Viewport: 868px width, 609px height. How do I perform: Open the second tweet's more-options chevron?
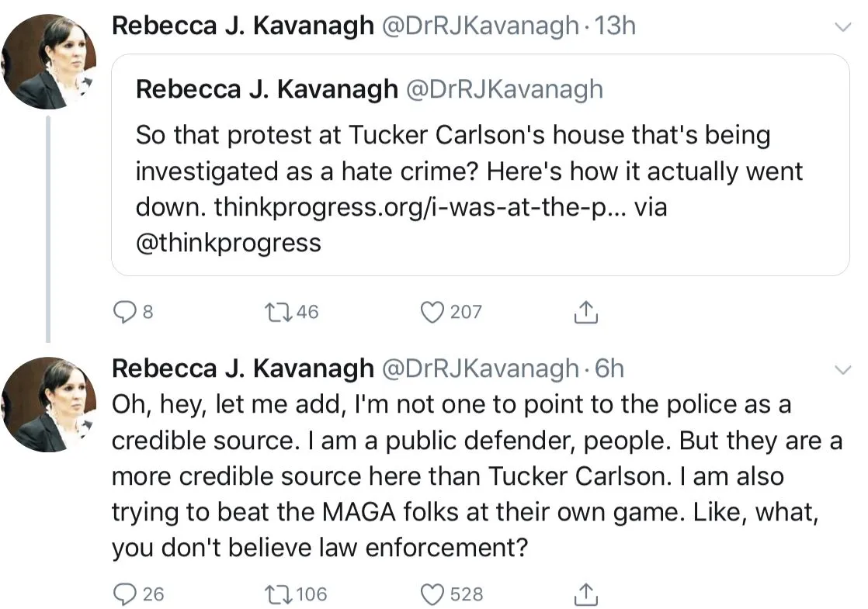(x=842, y=369)
